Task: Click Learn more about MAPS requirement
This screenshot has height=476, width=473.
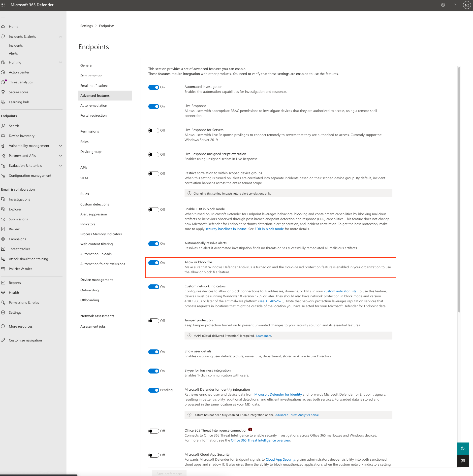Action: (x=264, y=336)
